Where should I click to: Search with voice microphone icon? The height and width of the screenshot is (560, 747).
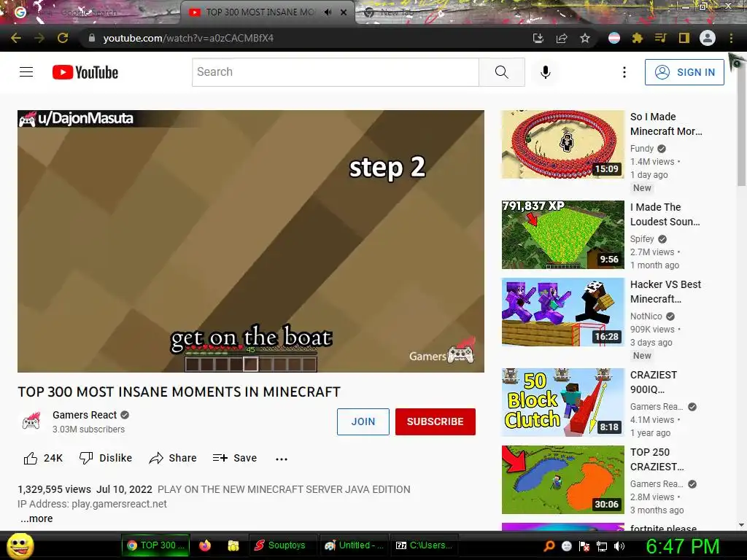point(546,72)
